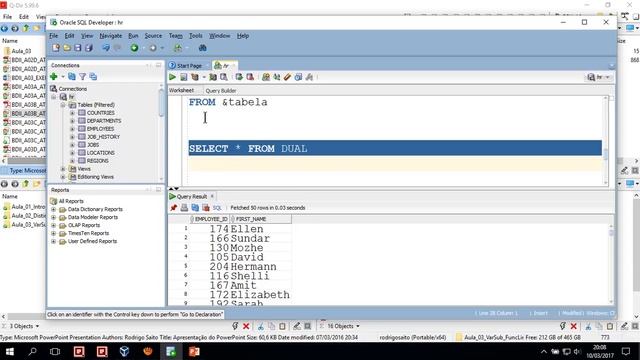Open the File menu in SQL Developer
The image size is (640, 360).
pyautogui.click(x=53, y=36)
